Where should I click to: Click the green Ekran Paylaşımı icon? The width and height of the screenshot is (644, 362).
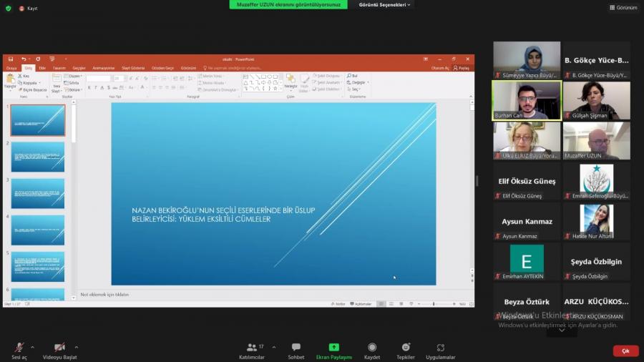pyautogui.click(x=333, y=348)
